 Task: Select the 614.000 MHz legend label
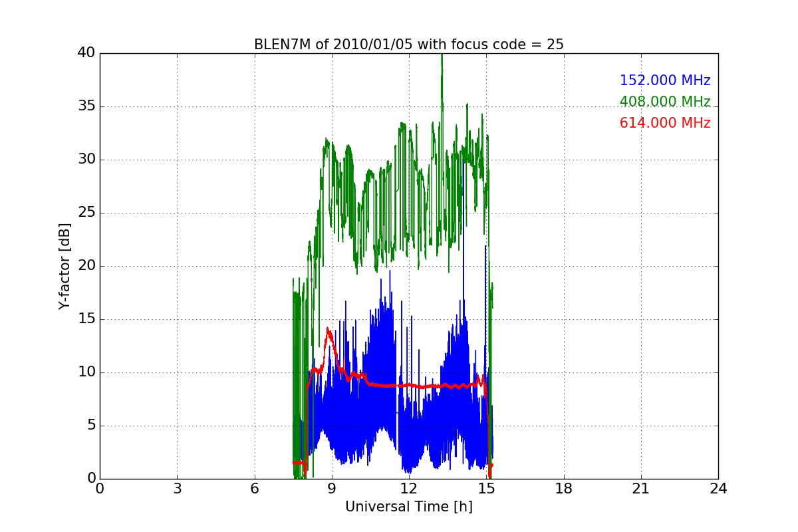click(x=665, y=123)
